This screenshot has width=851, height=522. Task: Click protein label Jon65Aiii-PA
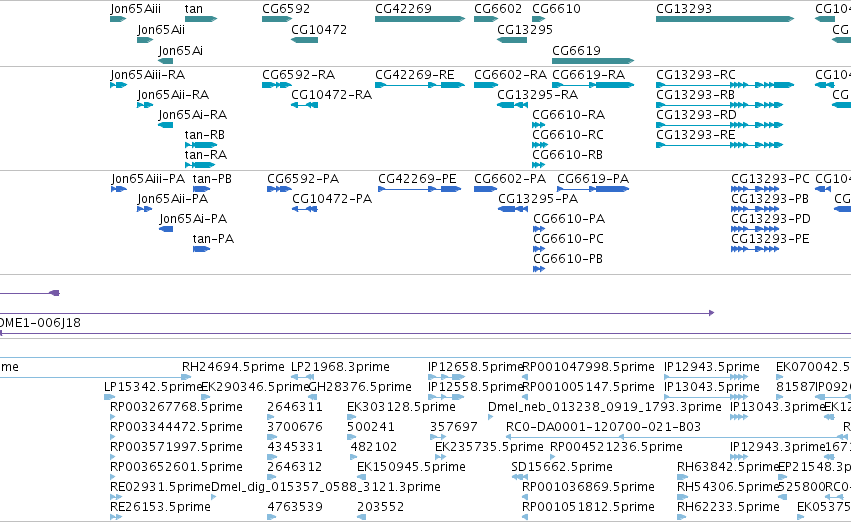tap(148, 179)
